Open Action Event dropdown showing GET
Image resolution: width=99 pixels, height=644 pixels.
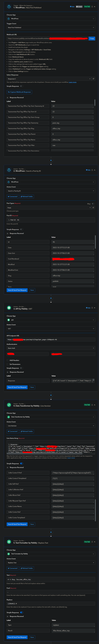51,329
